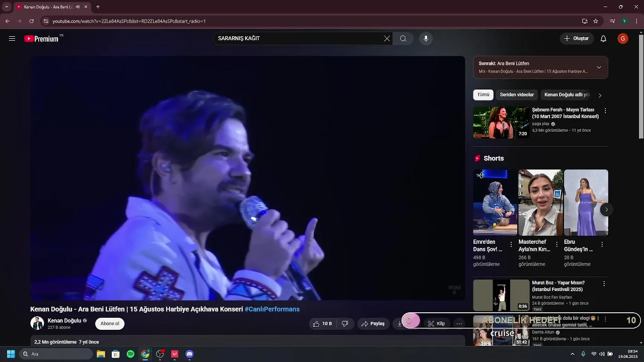Viewport: 644px width, 362px height.
Task: Mute tab via speaker icon on tab
Action: tap(77, 7)
